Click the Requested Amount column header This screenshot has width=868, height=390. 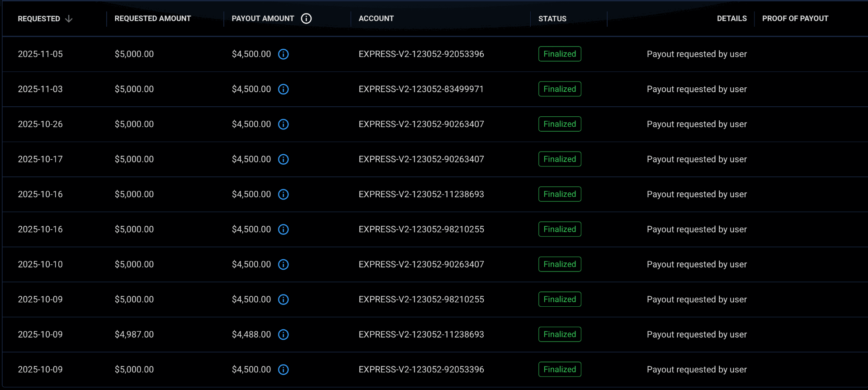coord(153,19)
